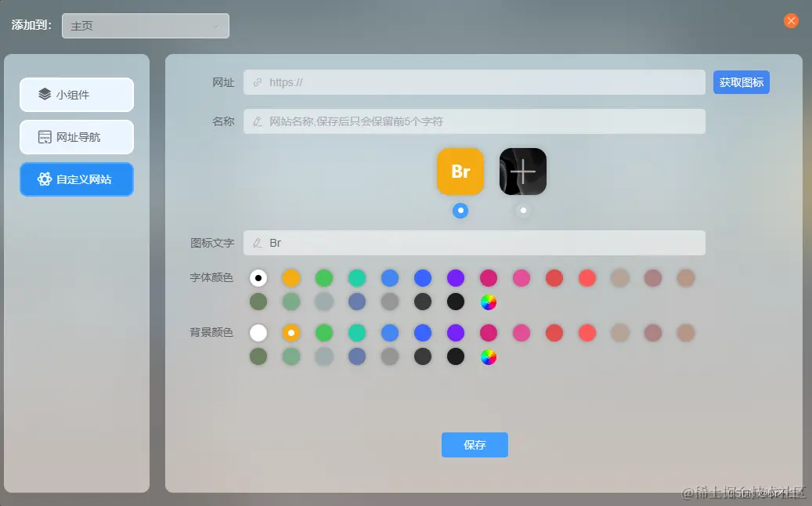Click the 保存 button
Screen dimensions: 812x506
pyautogui.click(x=475, y=444)
